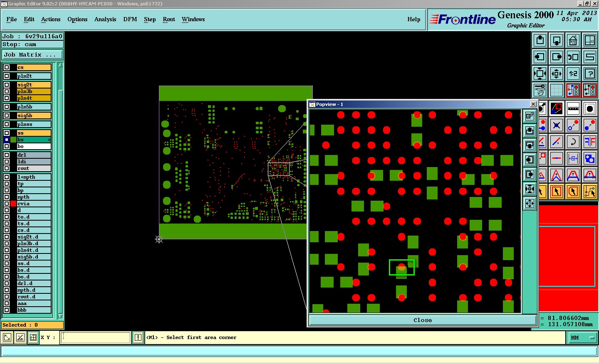Click the XY coordinate input field
Screen dimensions: 599x364
pyautogui.click(x=96, y=337)
